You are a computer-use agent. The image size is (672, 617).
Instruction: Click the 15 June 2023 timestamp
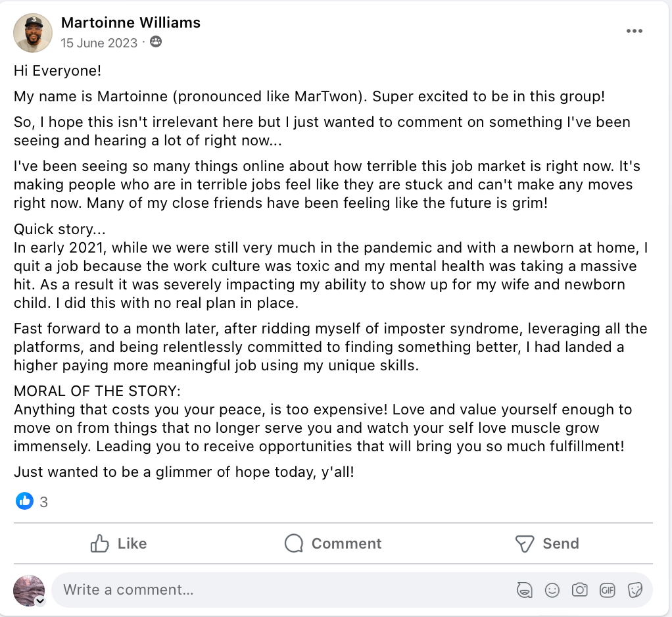(x=99, y=43)
